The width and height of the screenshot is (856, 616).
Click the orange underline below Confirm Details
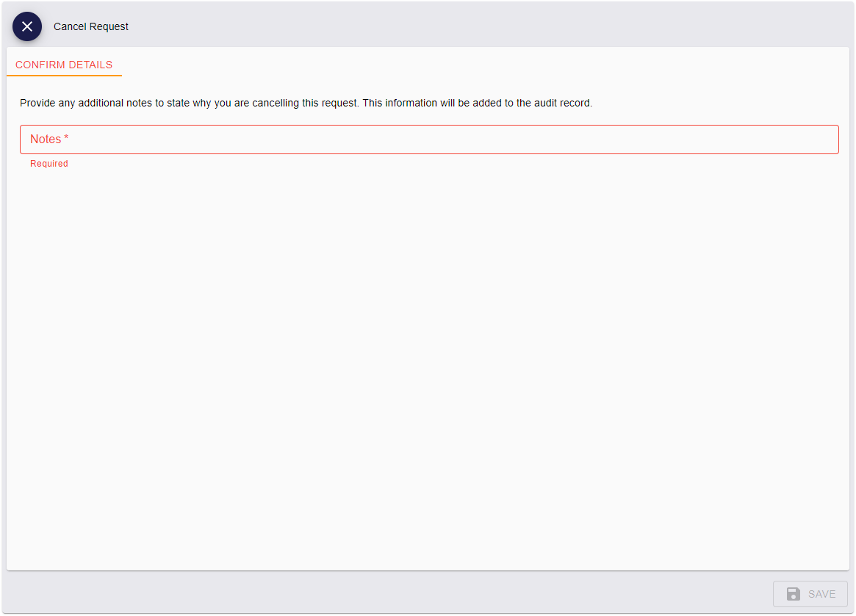pos(64,75)
